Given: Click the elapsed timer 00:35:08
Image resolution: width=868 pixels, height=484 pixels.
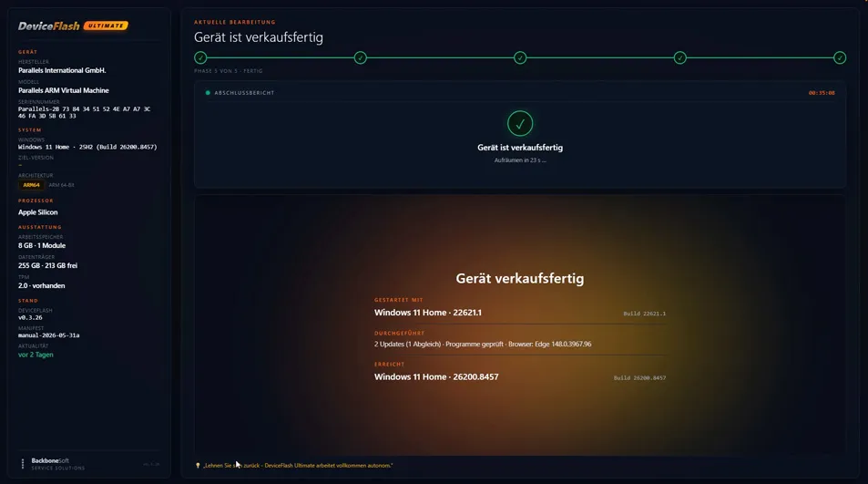Looking at the screenshot, I should (x=822, y=93).
